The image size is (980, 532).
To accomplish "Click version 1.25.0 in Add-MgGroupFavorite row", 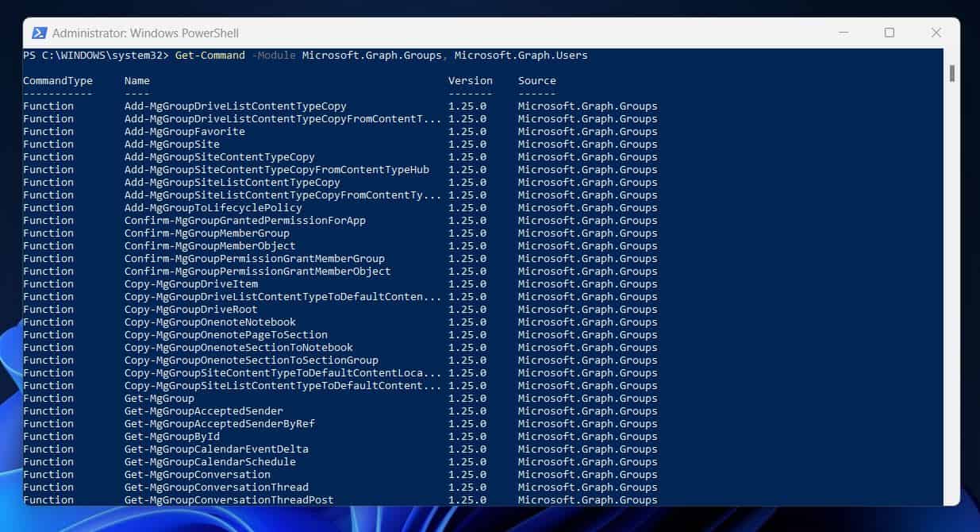I will (467, 132).
